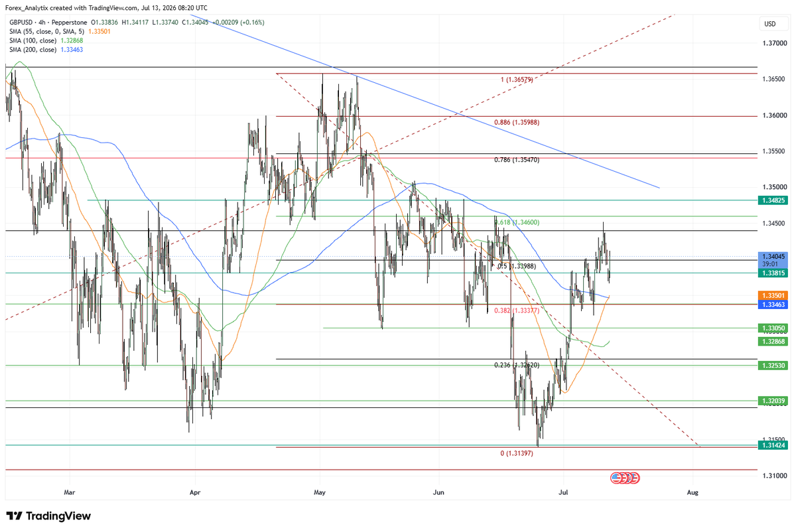Select the Fibonacci 0.5 (1.33988) level label

(x=516, y=266)
